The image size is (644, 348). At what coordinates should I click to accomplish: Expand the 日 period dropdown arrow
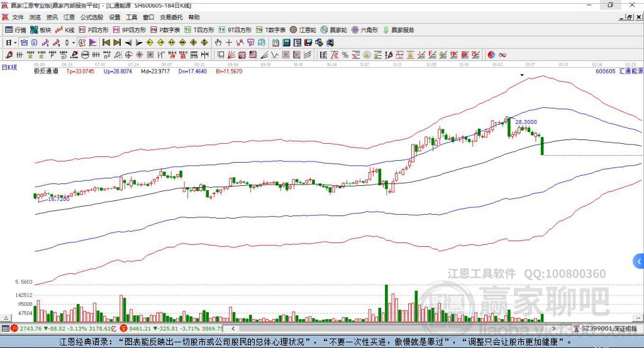pos(15,43)
